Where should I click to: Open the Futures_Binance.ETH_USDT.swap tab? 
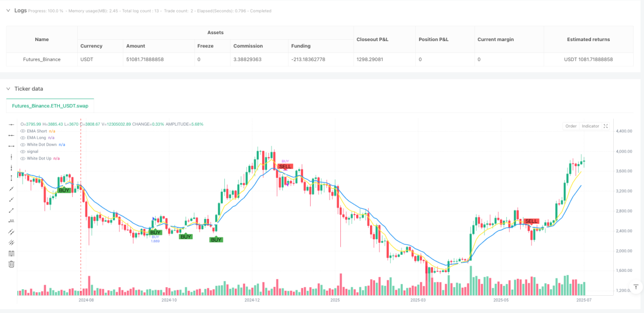pyautogui.click(x=50, y=105)
